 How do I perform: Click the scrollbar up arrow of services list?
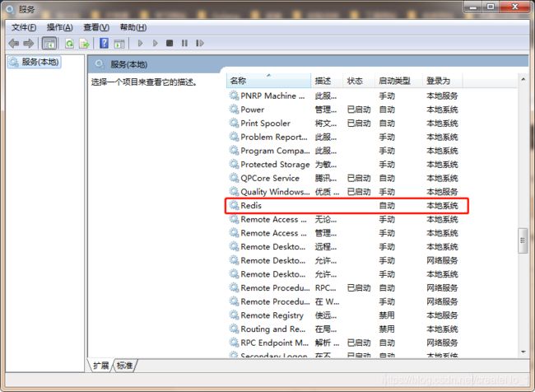(523, 80)
